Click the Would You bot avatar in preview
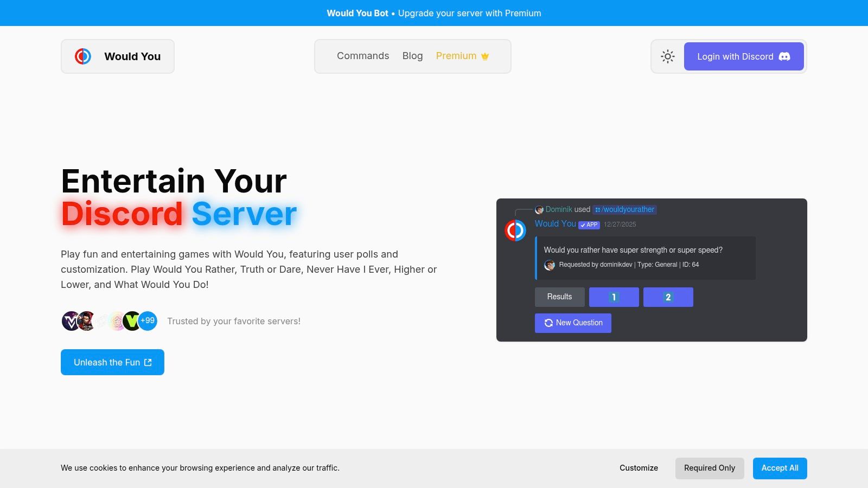 [515, 230]
